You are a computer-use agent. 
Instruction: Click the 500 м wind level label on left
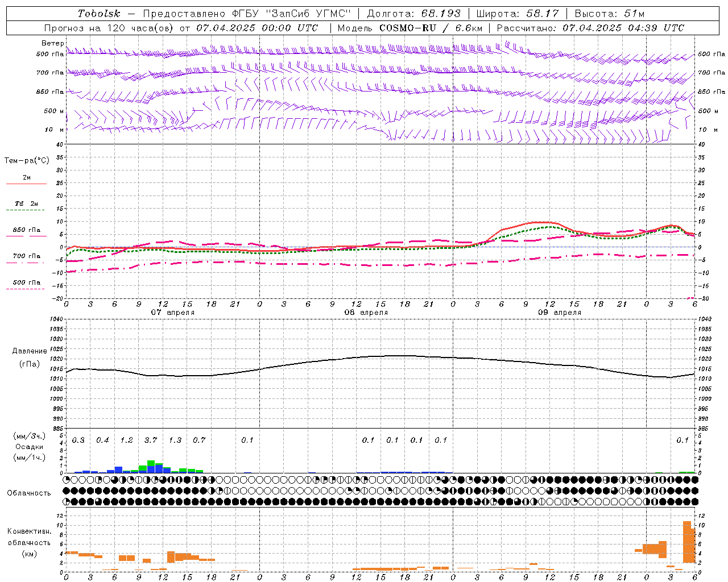point(54,111)
